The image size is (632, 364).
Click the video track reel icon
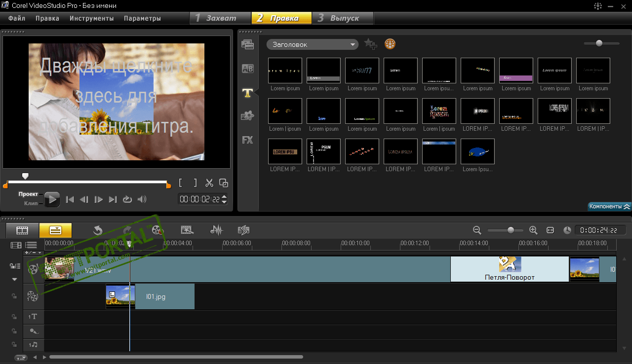coord(33,269)
